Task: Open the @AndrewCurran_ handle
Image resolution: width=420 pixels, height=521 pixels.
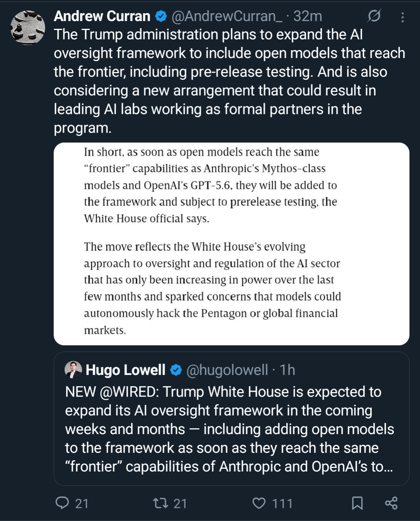Action: click(x=227, y=16)
